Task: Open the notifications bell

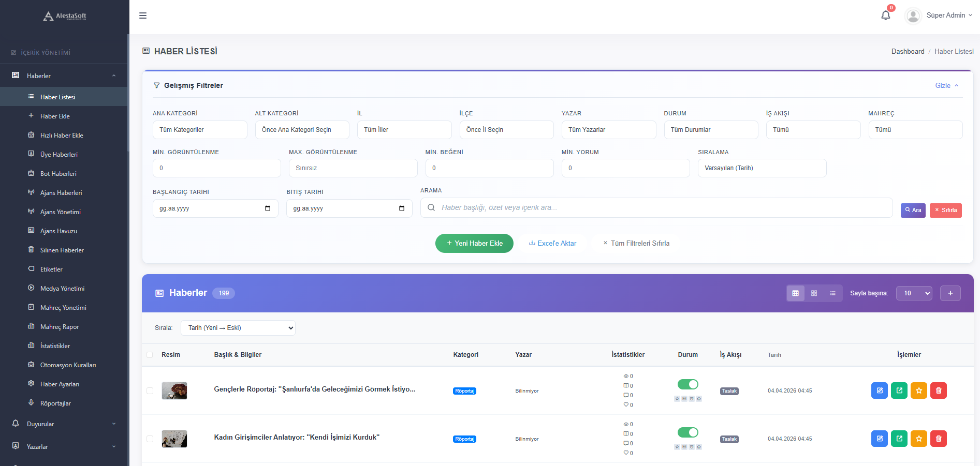Action: [885, 15]
